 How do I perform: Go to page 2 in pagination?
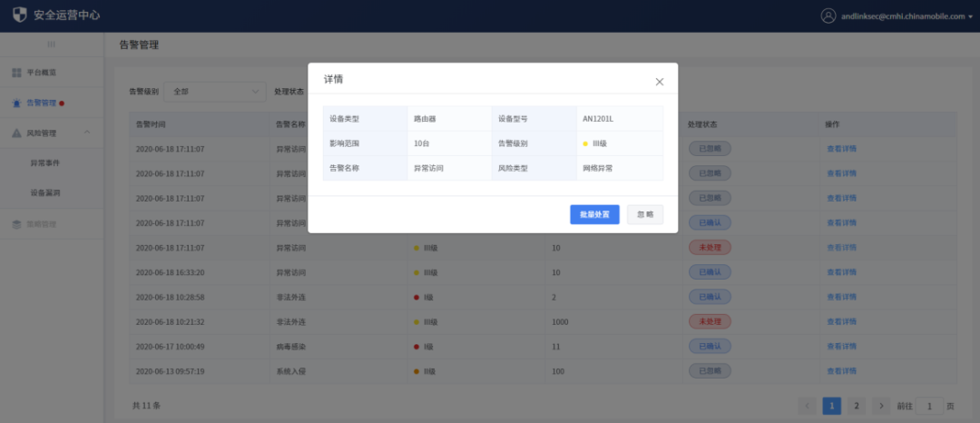(x=857, y=406)
